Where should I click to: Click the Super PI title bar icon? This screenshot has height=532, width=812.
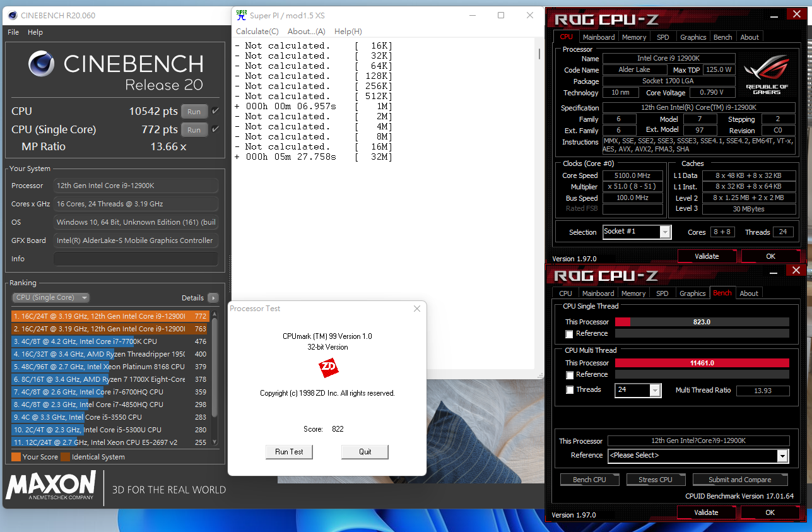(x=242, y=15)
